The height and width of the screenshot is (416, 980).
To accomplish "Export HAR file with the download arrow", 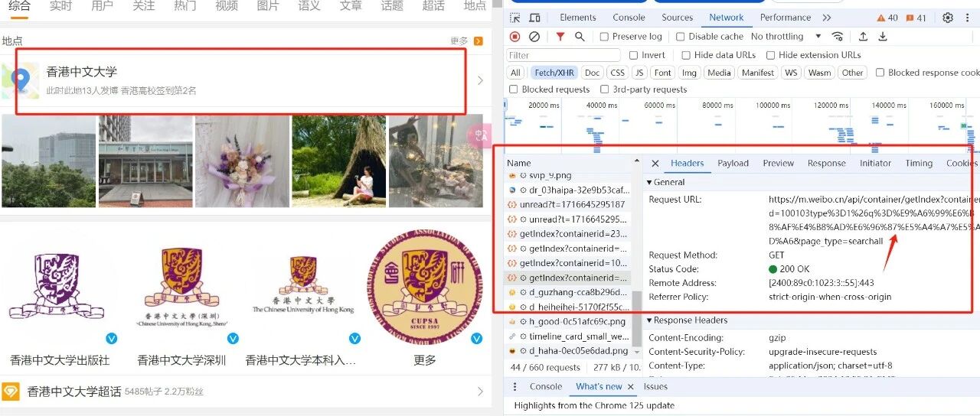I will click(x=883, y=37).
